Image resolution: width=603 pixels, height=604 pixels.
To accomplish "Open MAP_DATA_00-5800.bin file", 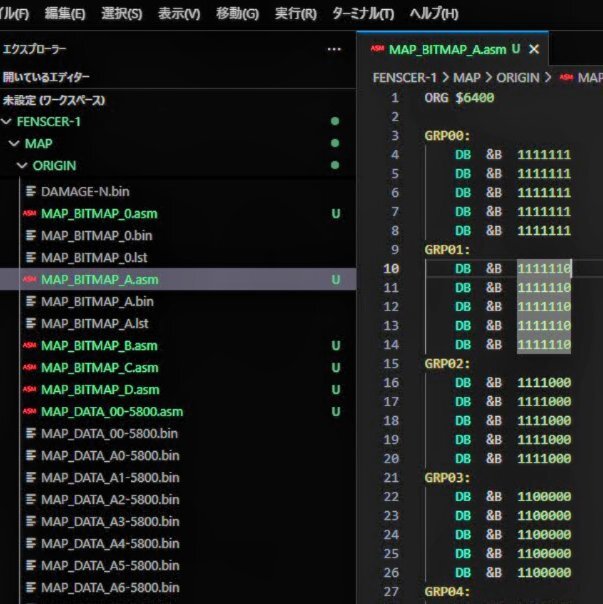I will point(109,433).
